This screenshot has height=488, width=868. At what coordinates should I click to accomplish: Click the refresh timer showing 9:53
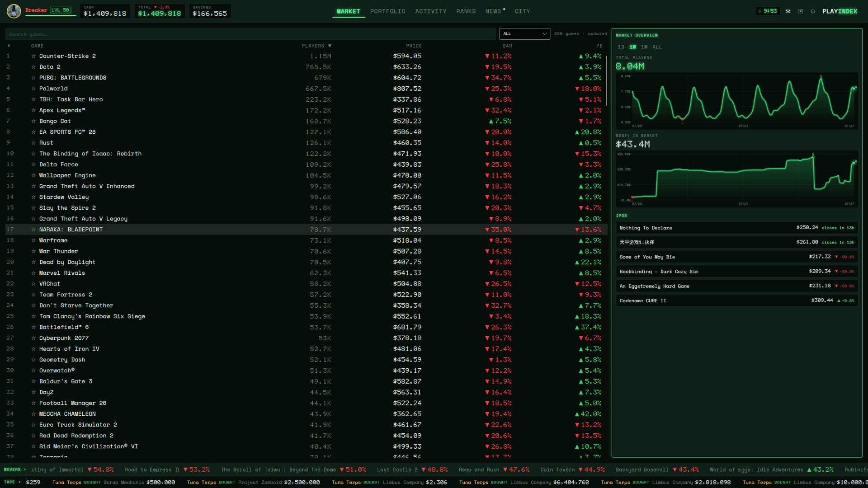coord(768,11)
